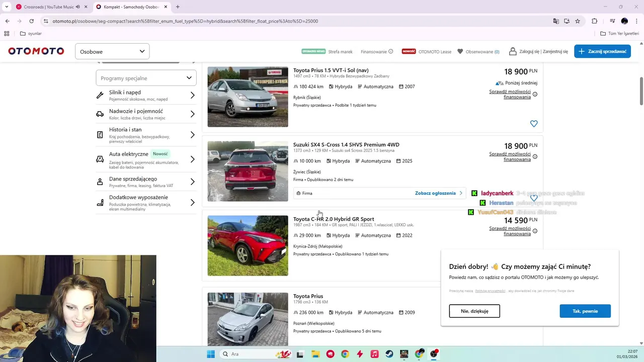
Task: Open the Toyota Prius 1.5 VVT-i Sol title
Action: [x=331, y=70]
